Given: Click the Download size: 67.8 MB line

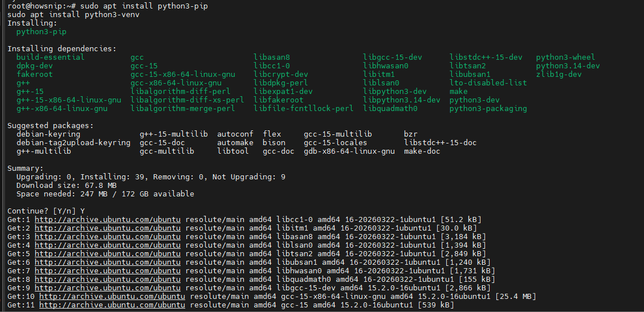Looking at the screenshot, I should [67, 186].
